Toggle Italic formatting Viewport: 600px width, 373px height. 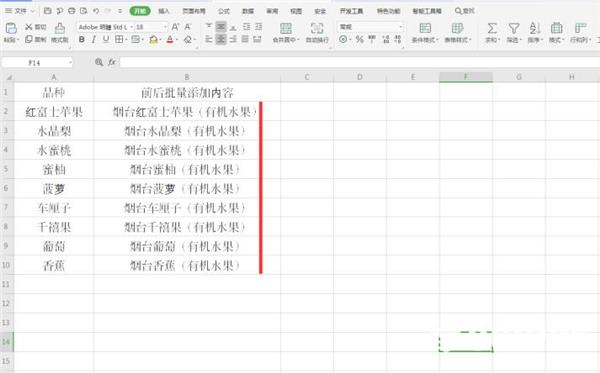point(94,39)
